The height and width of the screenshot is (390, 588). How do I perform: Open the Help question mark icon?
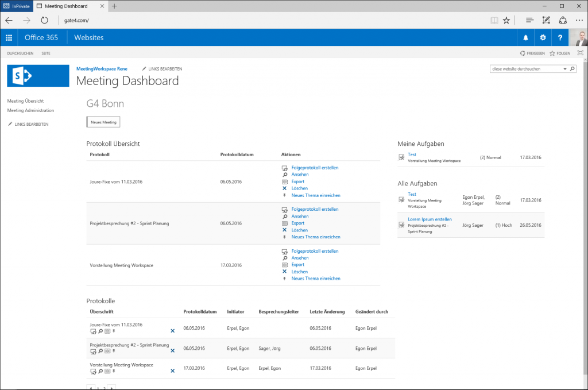(x=560, y=37)
